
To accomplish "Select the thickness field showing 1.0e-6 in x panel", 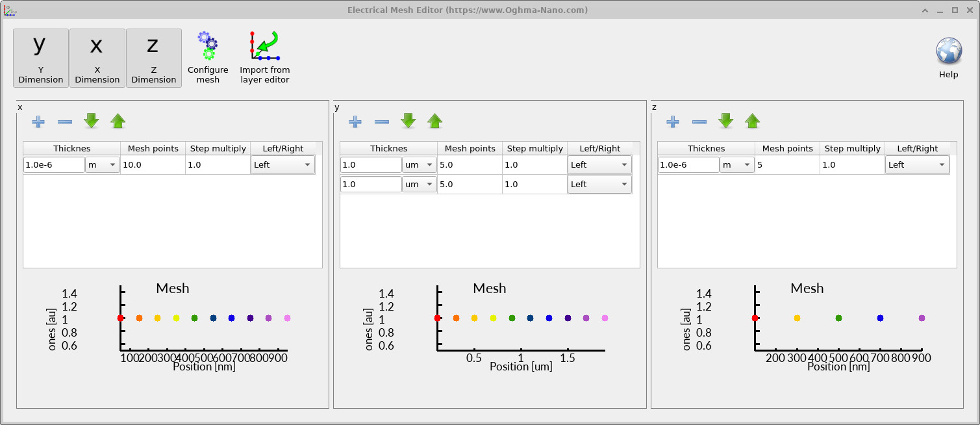I will pos(53,164).
